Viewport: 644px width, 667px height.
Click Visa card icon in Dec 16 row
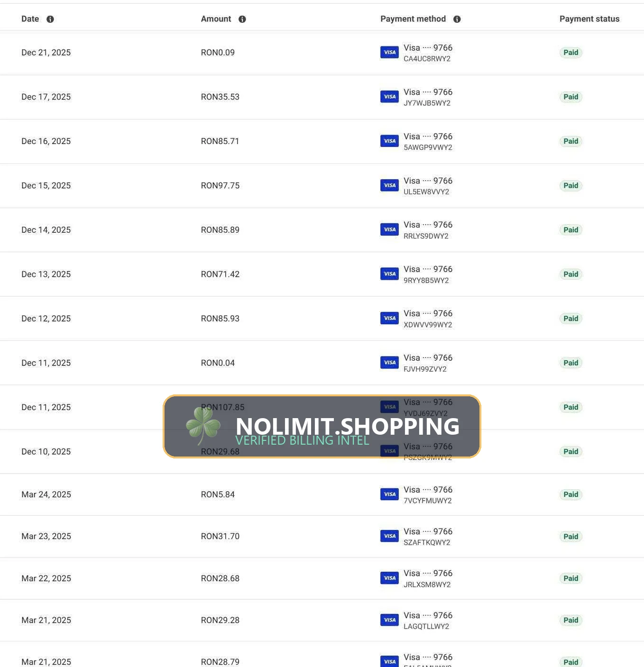pos(389,141)
